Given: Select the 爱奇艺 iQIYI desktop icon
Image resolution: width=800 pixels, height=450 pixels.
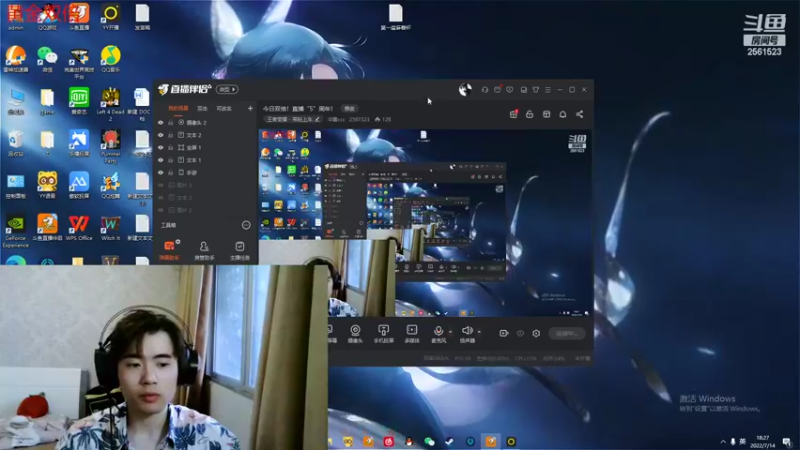Looking at the screenshot, I should tap(79, 101).
